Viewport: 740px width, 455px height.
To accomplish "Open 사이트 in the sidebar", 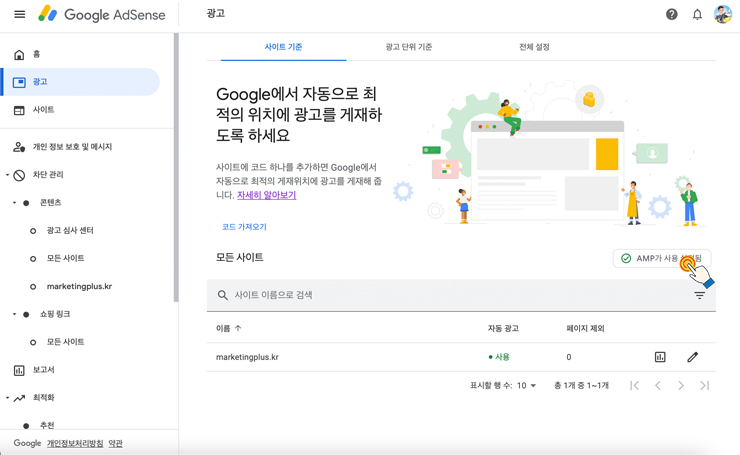I will [43, 110].
